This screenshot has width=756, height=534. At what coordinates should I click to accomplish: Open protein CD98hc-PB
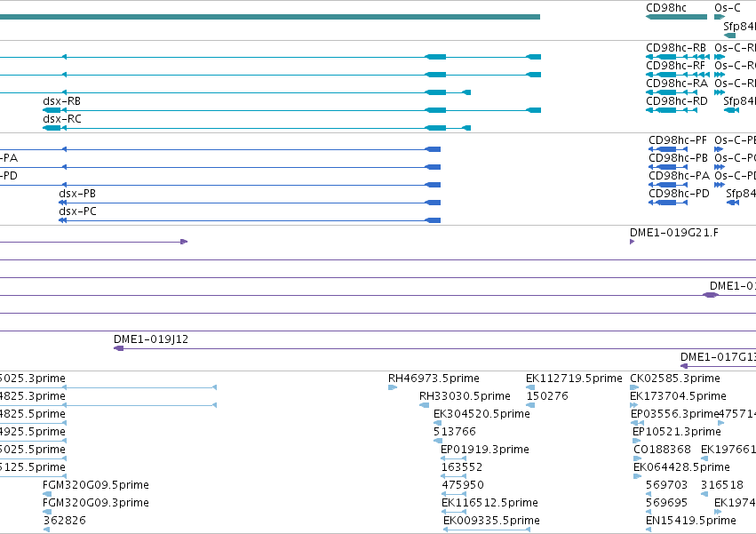point(678,158)
